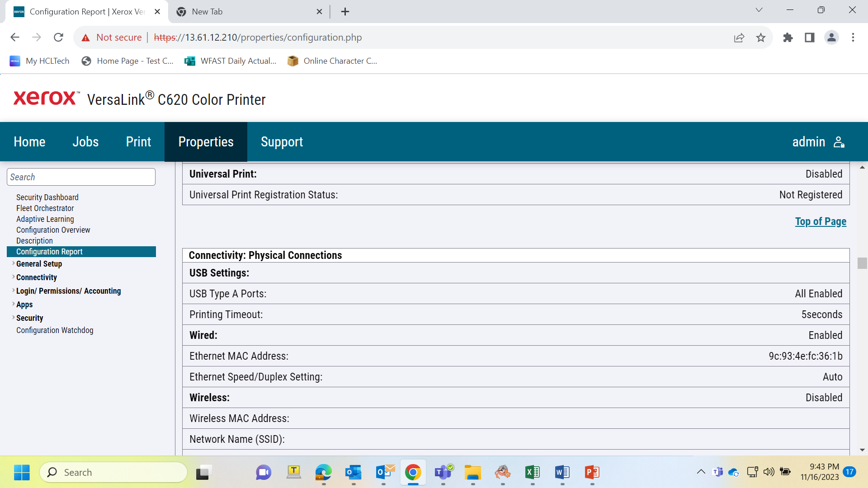Switch to the Jobs tab
The height and width of the screenshot is (488, 868).
point(85,142)
